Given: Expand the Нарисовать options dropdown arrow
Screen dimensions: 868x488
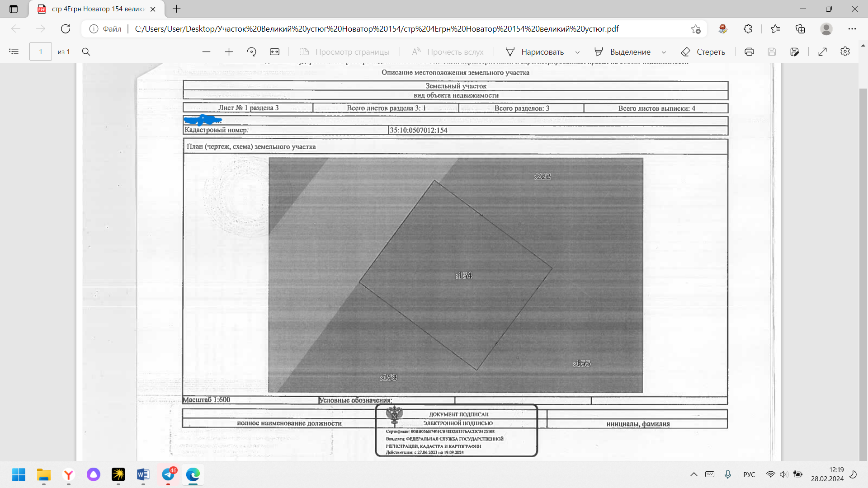Looking at the screenshot, I should pyautogui.click(x=577, y=52).
